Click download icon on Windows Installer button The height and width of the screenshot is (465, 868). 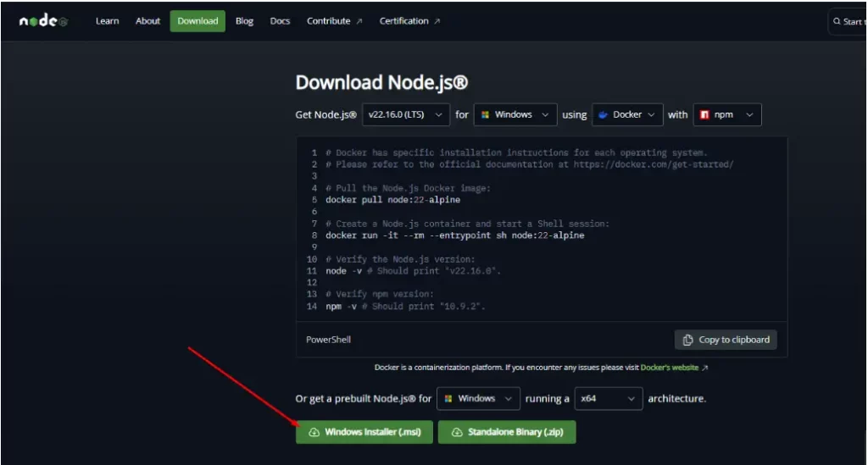pyautogui.click(x=314, y=432)
